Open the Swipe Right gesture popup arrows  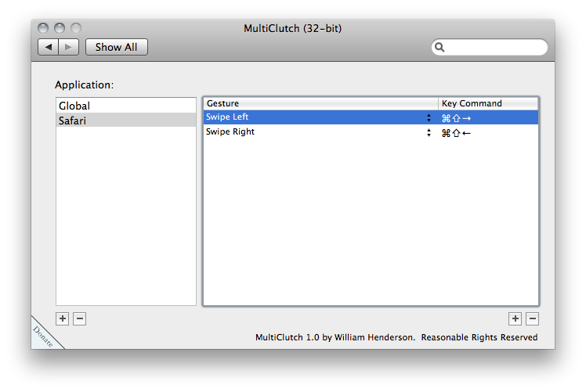tap(429, 132)
